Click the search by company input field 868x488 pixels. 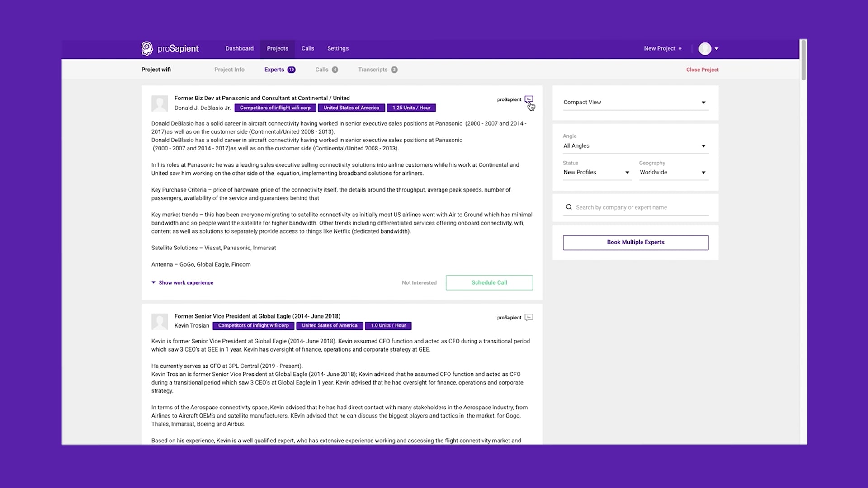pyautogui.click(x=633, y=207)
